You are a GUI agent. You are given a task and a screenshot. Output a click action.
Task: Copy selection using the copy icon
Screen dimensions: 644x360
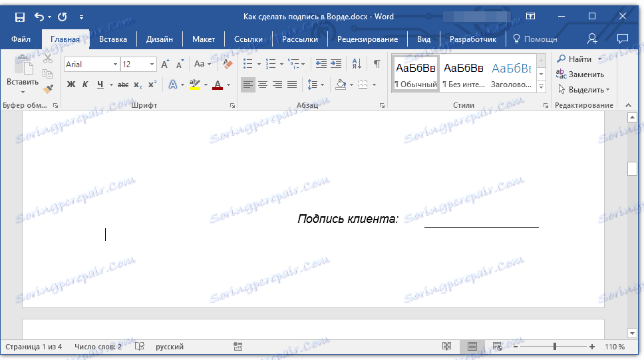tap(48, 74)
